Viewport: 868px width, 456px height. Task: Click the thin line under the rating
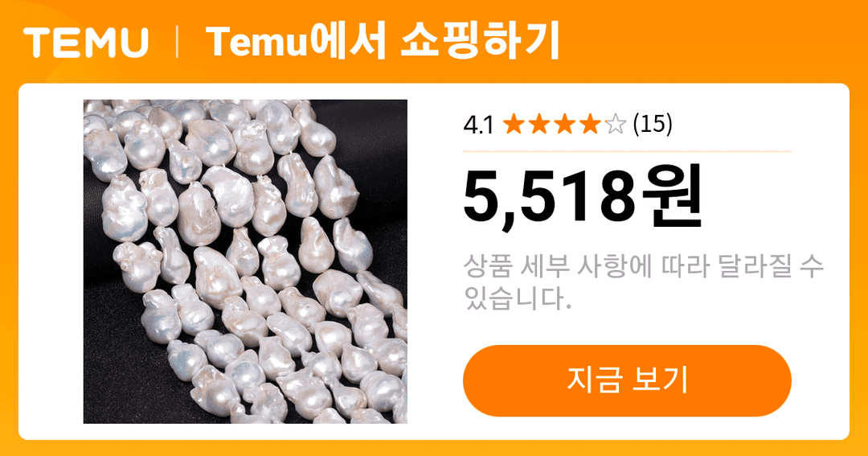pos(627,151)
